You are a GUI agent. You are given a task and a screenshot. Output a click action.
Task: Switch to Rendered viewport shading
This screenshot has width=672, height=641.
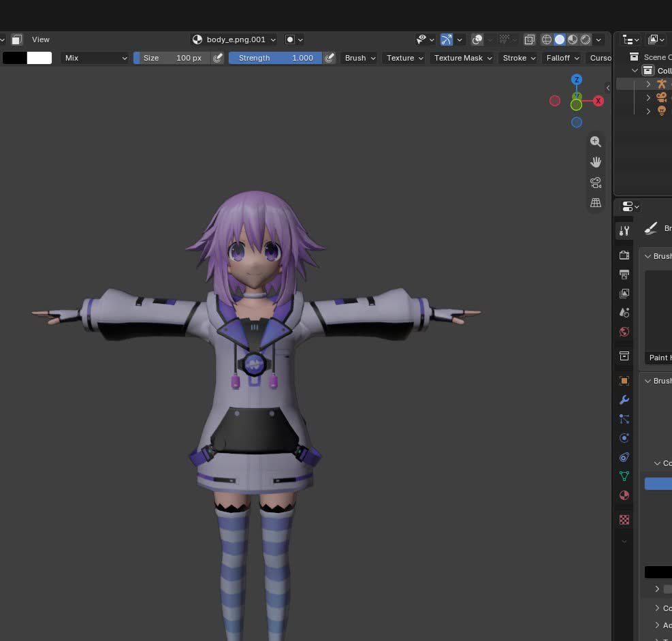tap(586, 40)
